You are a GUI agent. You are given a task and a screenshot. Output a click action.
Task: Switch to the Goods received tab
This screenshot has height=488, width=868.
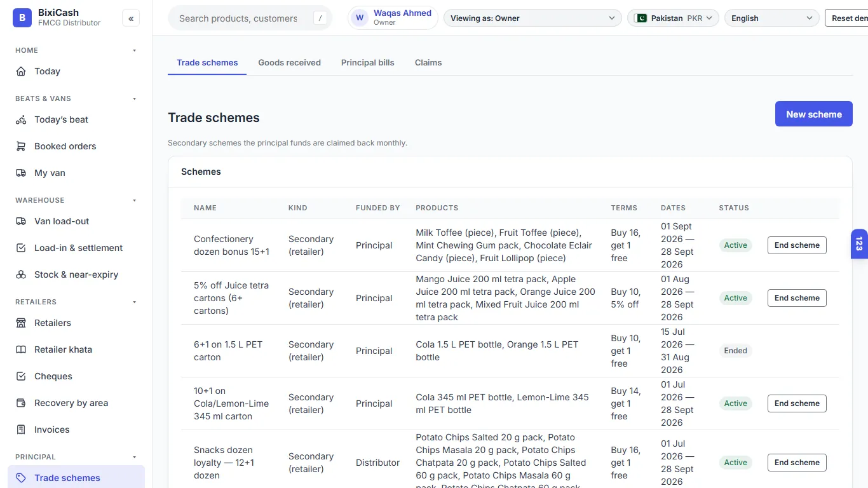[289, 62]
